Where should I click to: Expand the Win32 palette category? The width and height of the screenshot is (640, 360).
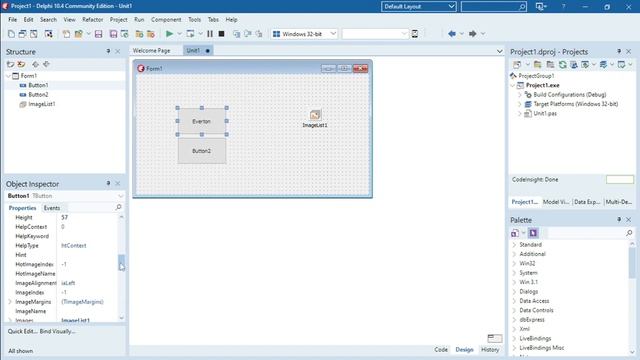tap(514, 263)
